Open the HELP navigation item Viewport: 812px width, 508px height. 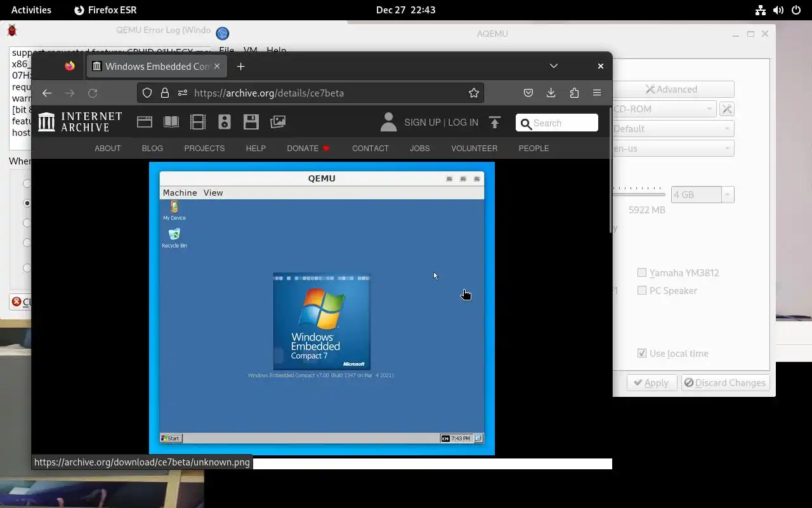256,148
